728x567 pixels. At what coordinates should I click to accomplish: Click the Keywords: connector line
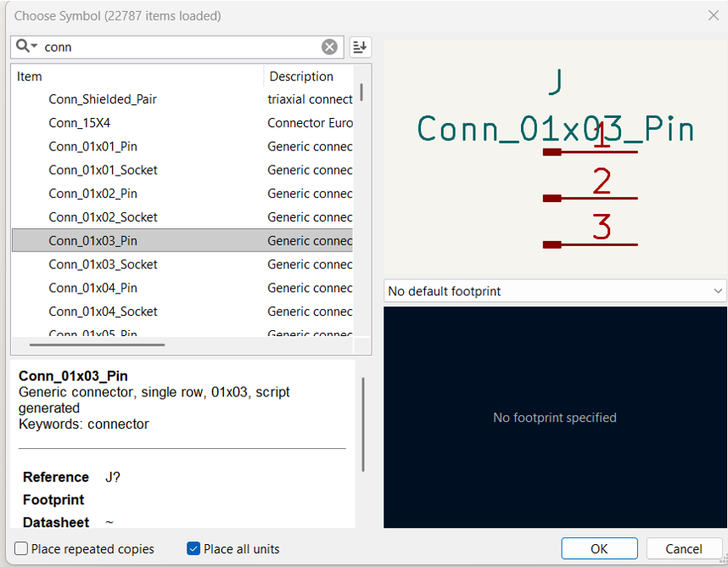click(83, 424)
